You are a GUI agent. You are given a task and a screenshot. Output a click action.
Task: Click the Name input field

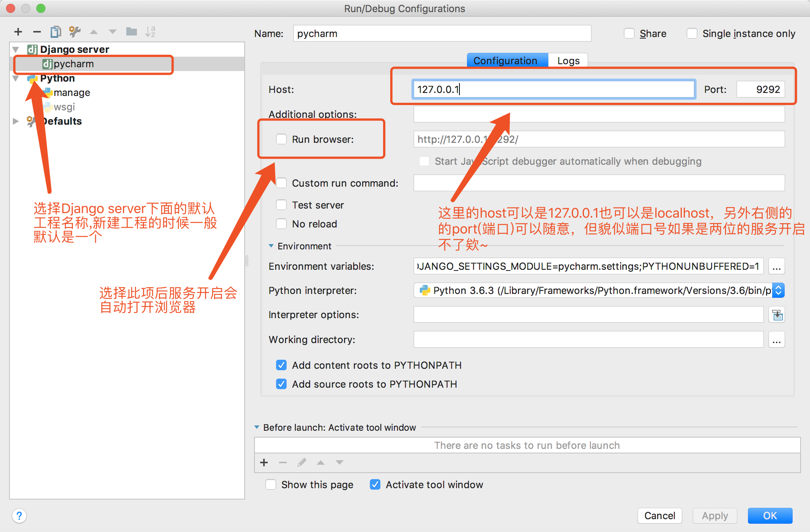[x=442, y=34]
